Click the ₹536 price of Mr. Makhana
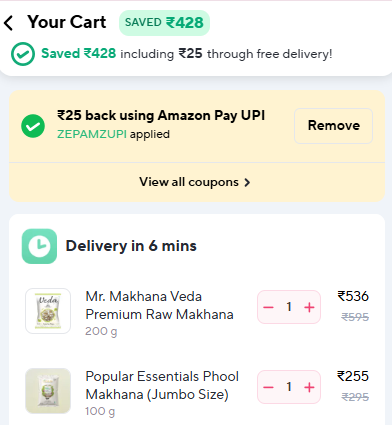 353,296
